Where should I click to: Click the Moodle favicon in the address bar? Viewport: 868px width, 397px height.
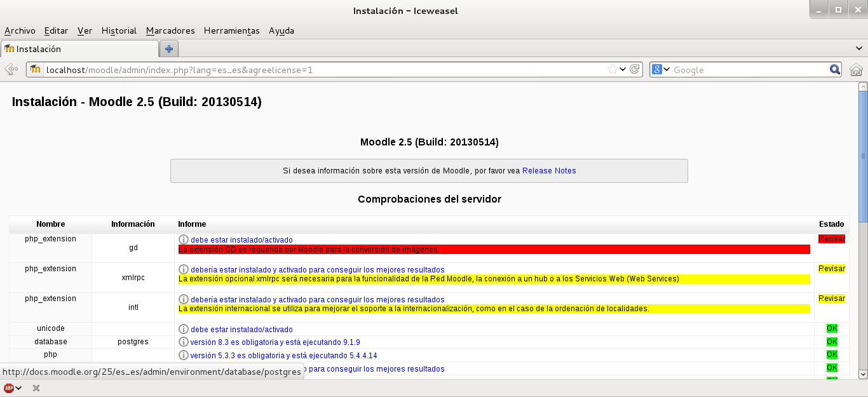point(35,70)
